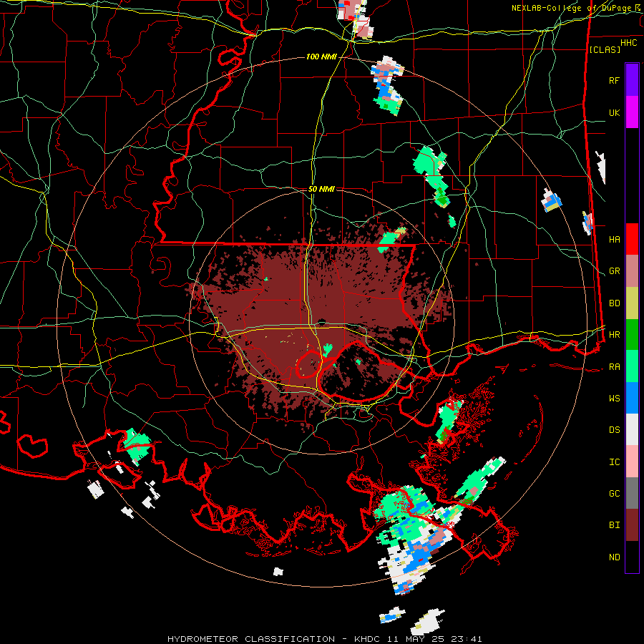Image resolution: width=644 pixels, height=644 pixels.
Task: Click the GR legend color swatch
Action: click(x=632, y=271)
